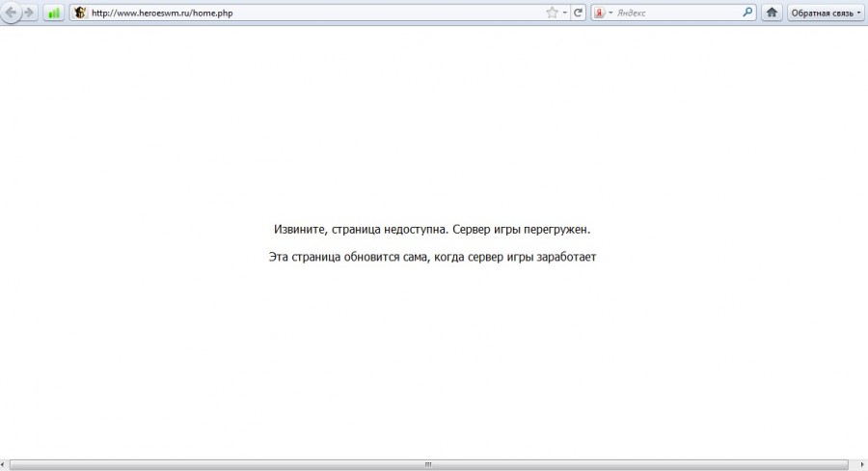Screen dimensions: 868x471
Task: Click the horizontal scrollbar thumb
Action: (428, 465)
